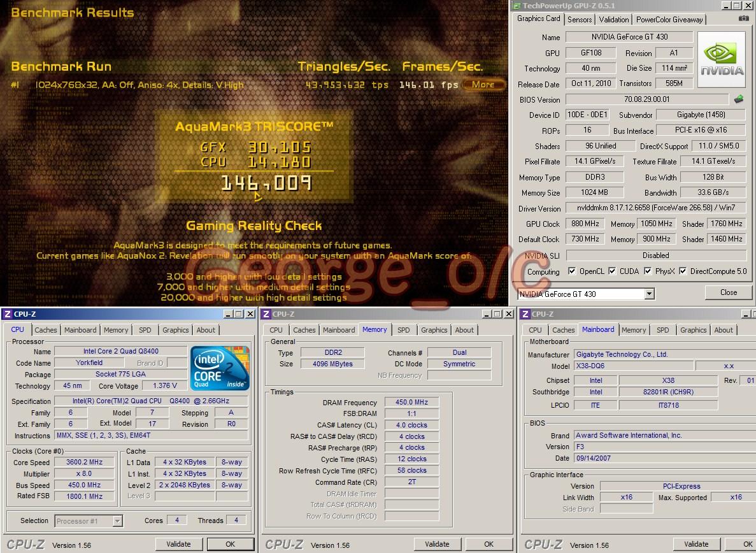The height and width of the screenshot is (553, 756).
Task: Click the Close button in GPU-Z
Action: [x=729, y=292]
